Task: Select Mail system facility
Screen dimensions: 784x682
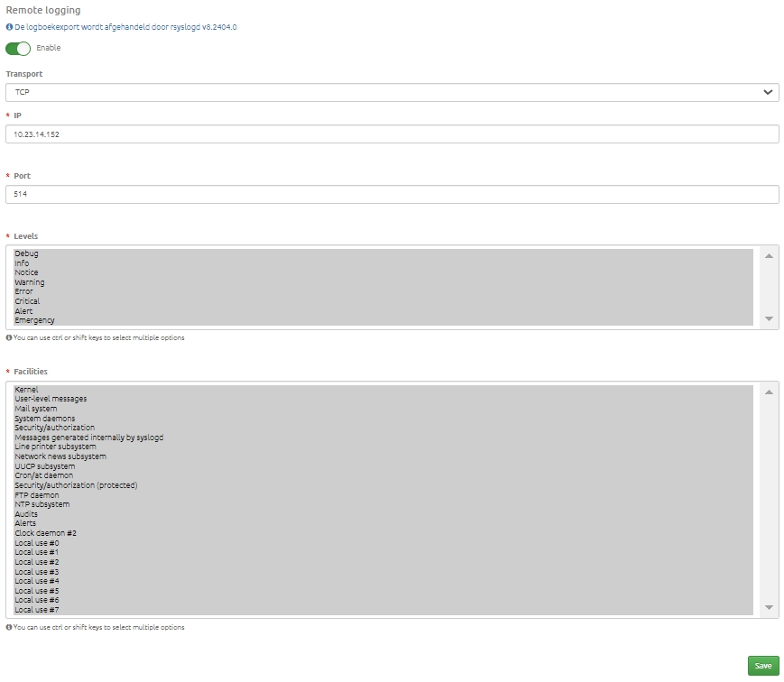Action: [383, 409]
